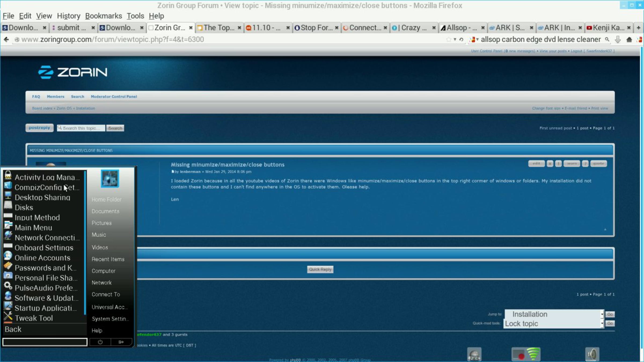Open the Main Menu editor
The width and height of the screenshot is (644, 362).
coord(44,227)
